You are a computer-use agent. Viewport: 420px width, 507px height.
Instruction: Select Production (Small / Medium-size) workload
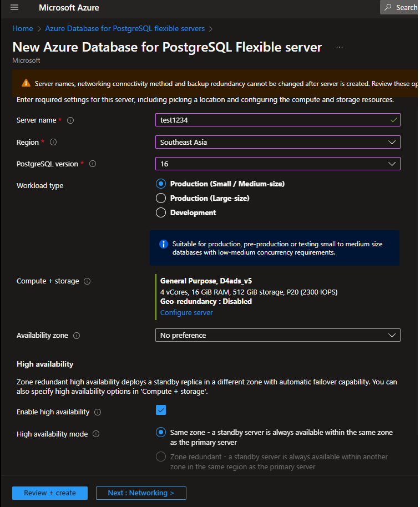[x=161, y=184]
